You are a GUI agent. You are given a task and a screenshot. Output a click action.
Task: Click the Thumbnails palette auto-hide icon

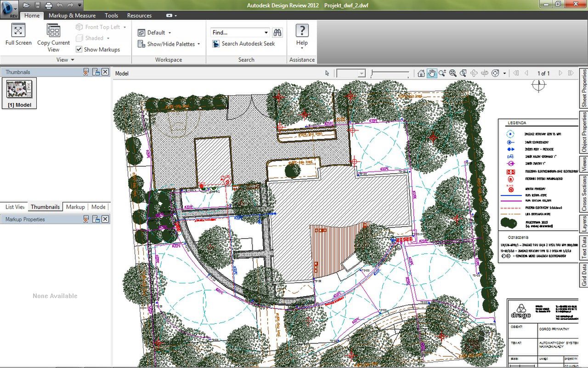coord(96,72)
